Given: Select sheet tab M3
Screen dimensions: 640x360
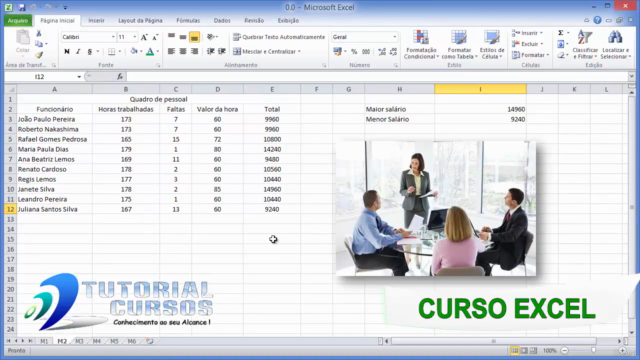Looking at the screenshot, I should [x=79, y=341].
